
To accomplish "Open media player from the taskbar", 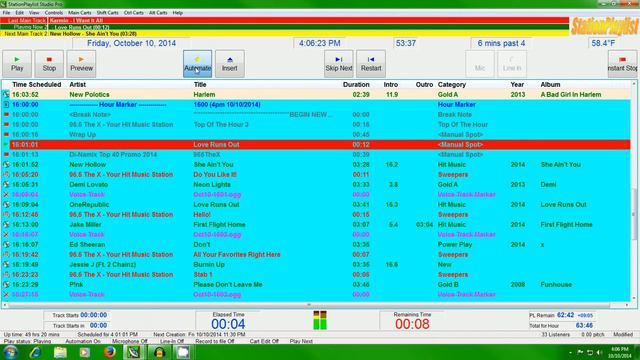I will pyautogui.click(x=84, y=352).
